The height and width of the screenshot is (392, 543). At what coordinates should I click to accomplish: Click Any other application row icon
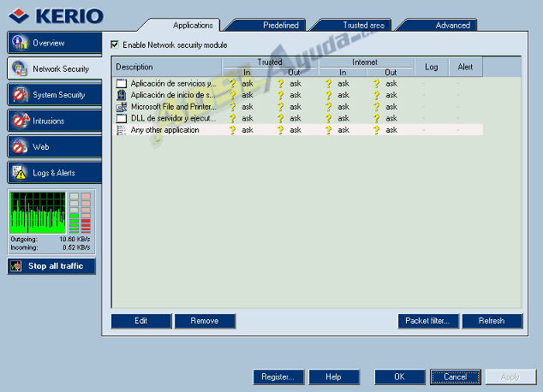(122, 130)
